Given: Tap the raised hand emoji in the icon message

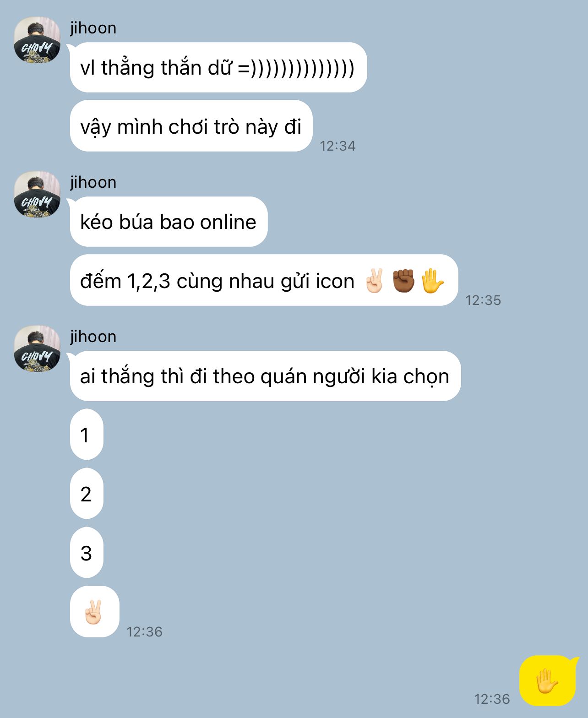Looking at the screenshot, I should (x=432, y=281).
